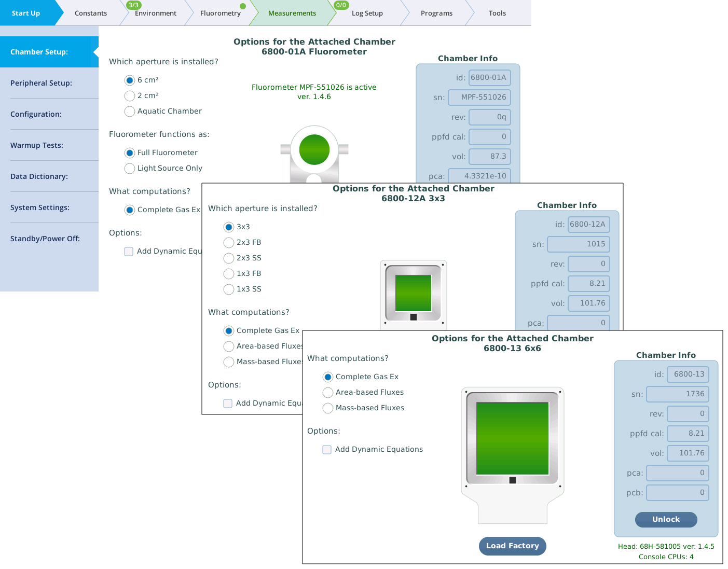Check Add Dynamic Equations in 6800-13 panel
This screenshot has width=728, height=569.
click(x=327, y=450)
